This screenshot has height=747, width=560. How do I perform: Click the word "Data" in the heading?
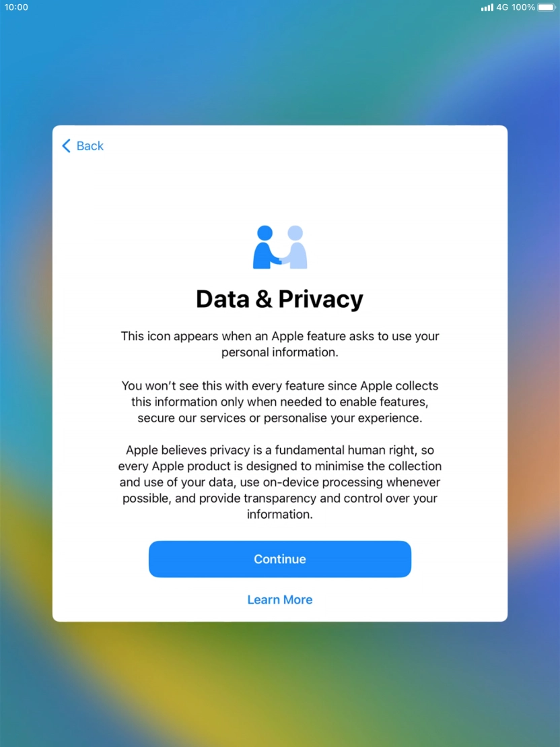222,299
